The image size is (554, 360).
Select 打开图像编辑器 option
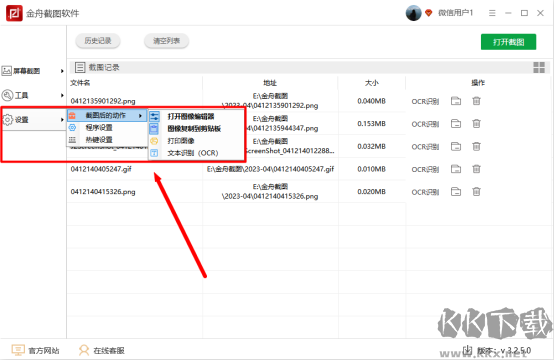point(196,117)
